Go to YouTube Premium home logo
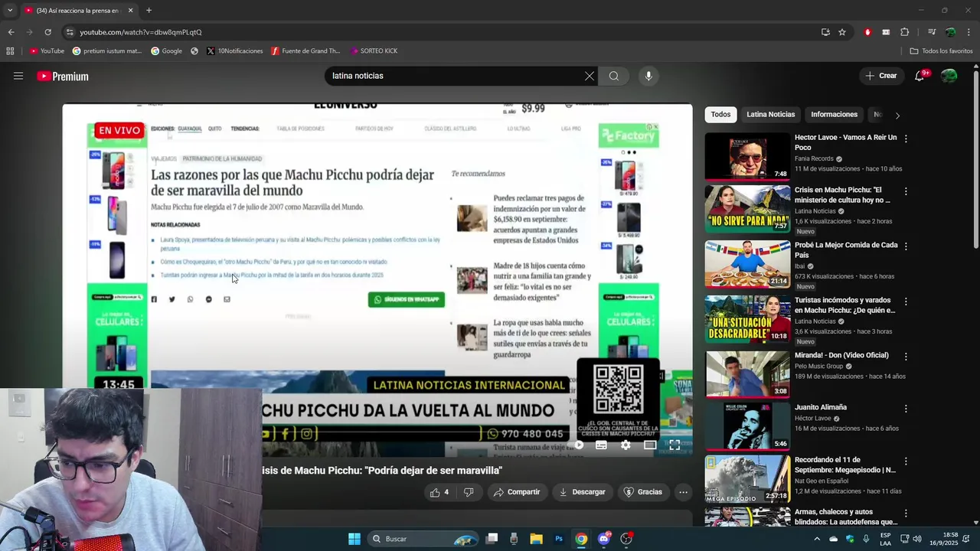 (x=63, y=77)
